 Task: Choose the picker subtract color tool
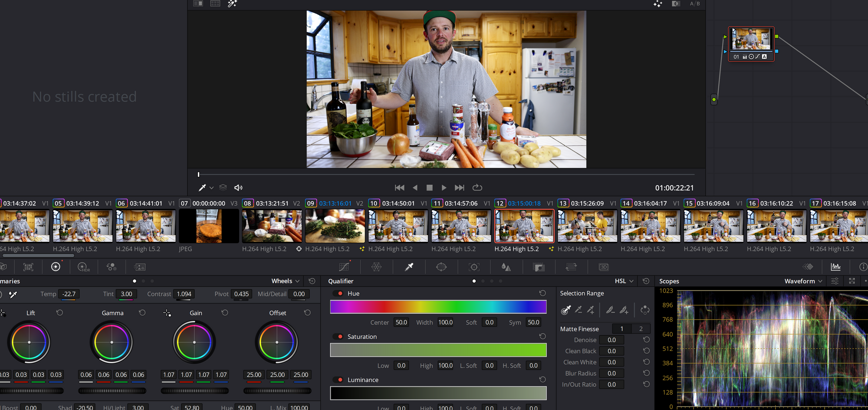pyautogui.click(x=578, y=310)
